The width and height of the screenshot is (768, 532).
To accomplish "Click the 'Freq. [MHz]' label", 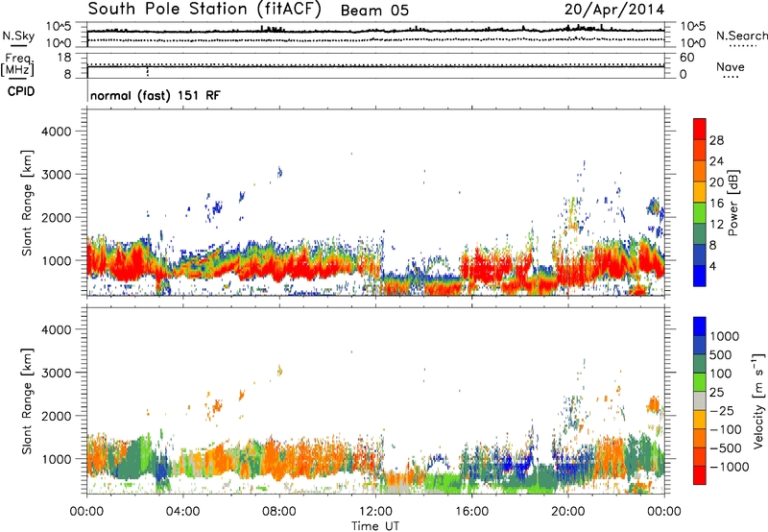I will (x=17, y=65).
